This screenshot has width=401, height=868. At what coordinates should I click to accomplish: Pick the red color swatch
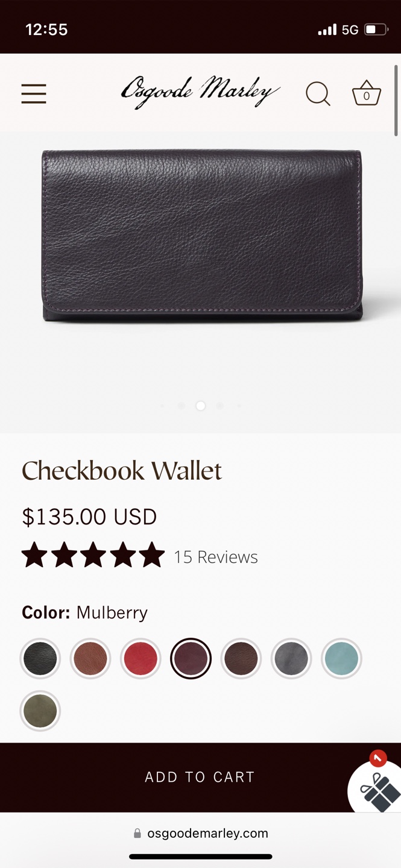click(141, 659)
